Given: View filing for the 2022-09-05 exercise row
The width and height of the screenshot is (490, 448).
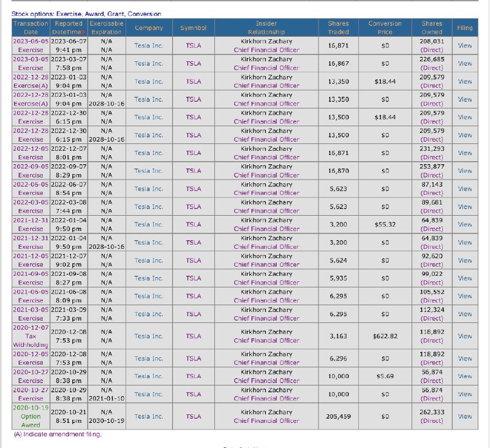Looking at the screenshot, I should point(465,171).
